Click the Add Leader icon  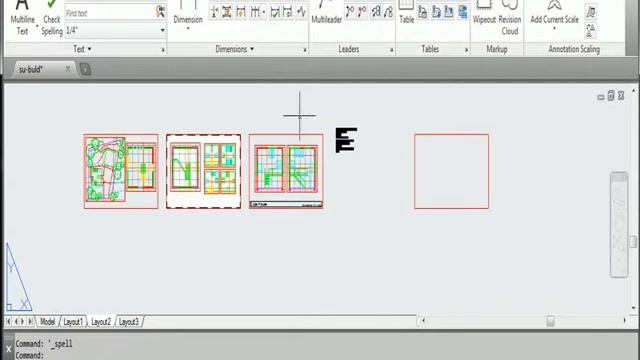pyautogui.click(x=350, y=12)
